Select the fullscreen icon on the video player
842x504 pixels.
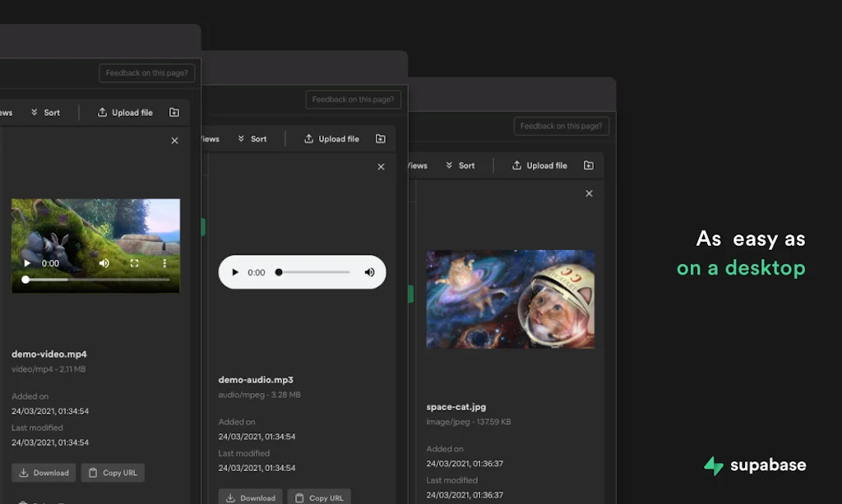(135, 263)
